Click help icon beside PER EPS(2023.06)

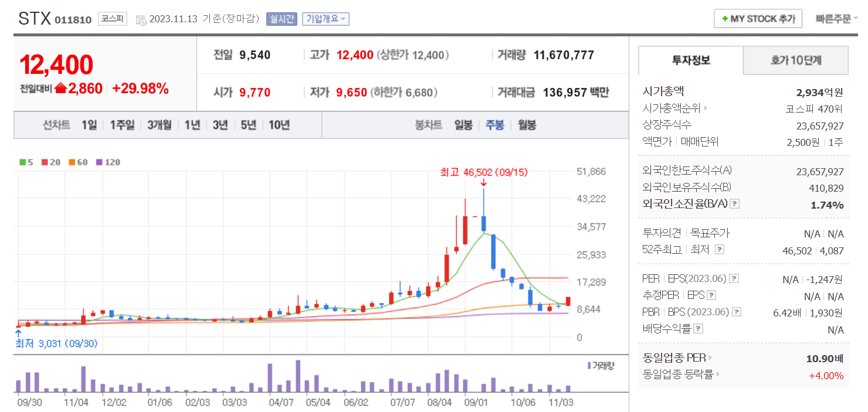734,279
